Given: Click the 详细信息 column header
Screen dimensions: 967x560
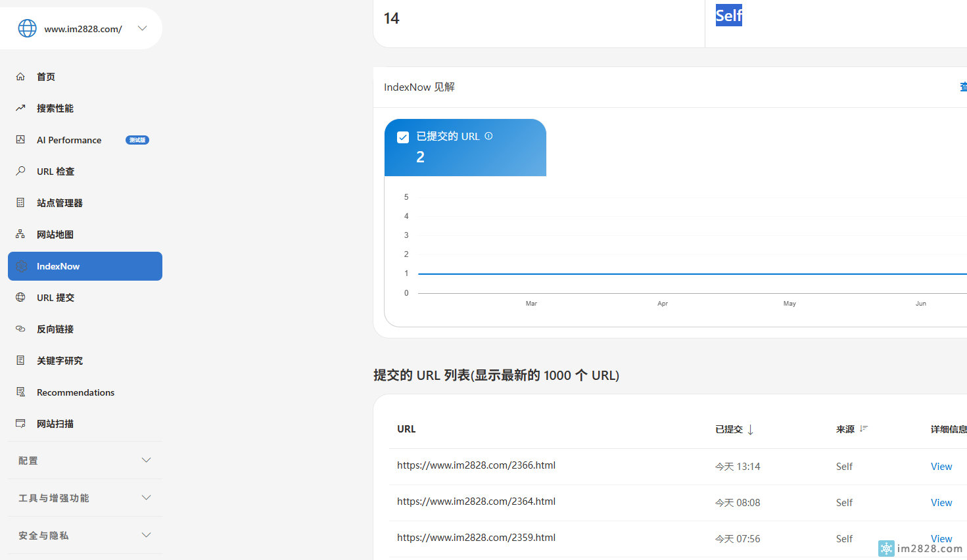Looking at the screenshot, I should coord(949,429).
